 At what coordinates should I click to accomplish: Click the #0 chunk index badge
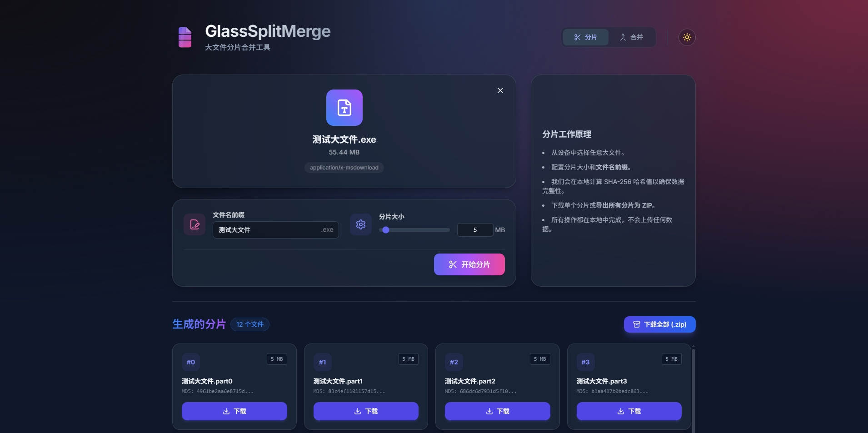pyautogui.click(x=191, y=362)
